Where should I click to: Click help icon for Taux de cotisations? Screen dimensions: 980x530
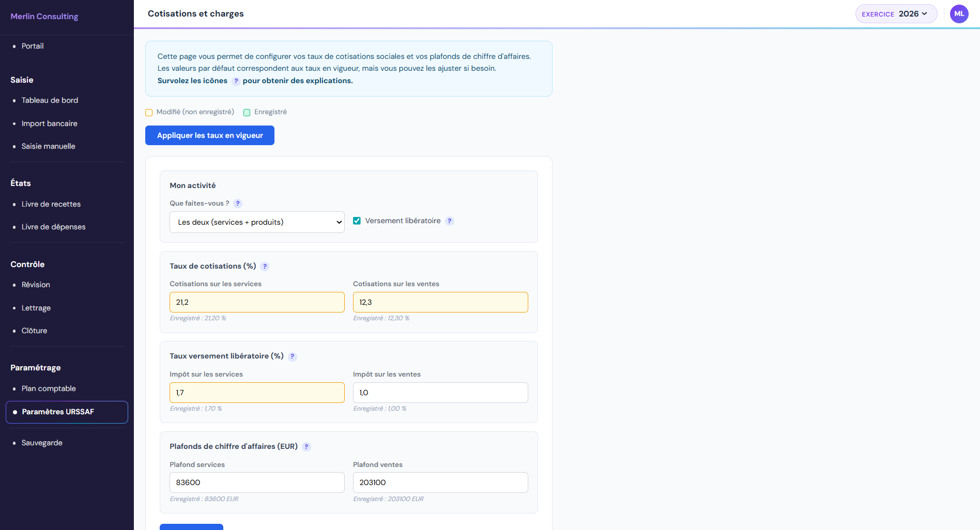265,267
